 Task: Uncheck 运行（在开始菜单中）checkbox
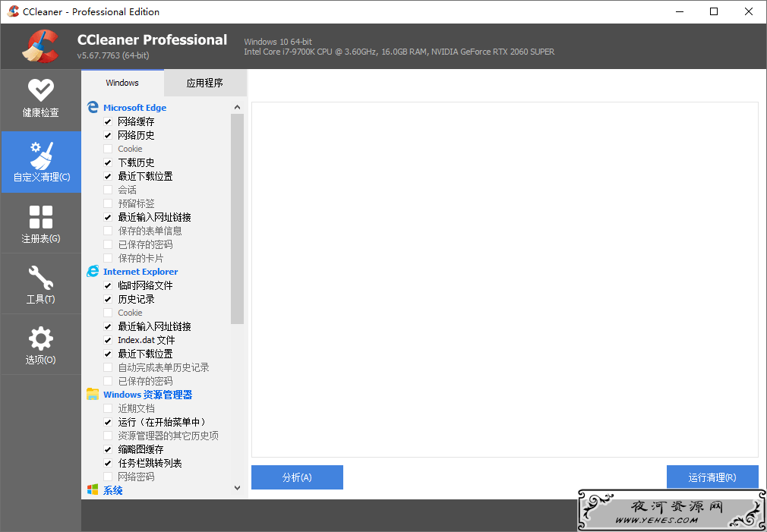108,422
